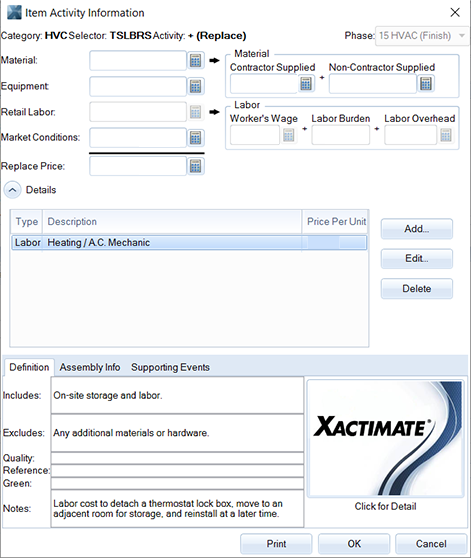Click the Worker's Wage calculator icon

(x=289, y=135)
